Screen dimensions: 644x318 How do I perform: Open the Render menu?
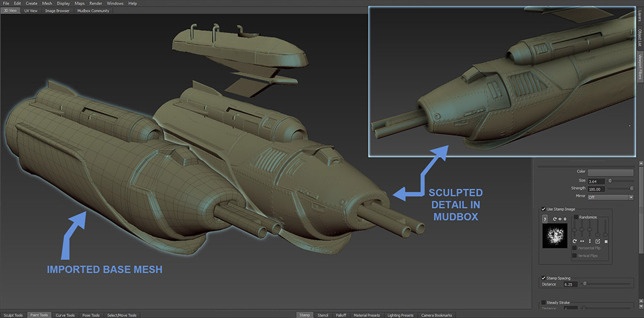coord(96,3)
